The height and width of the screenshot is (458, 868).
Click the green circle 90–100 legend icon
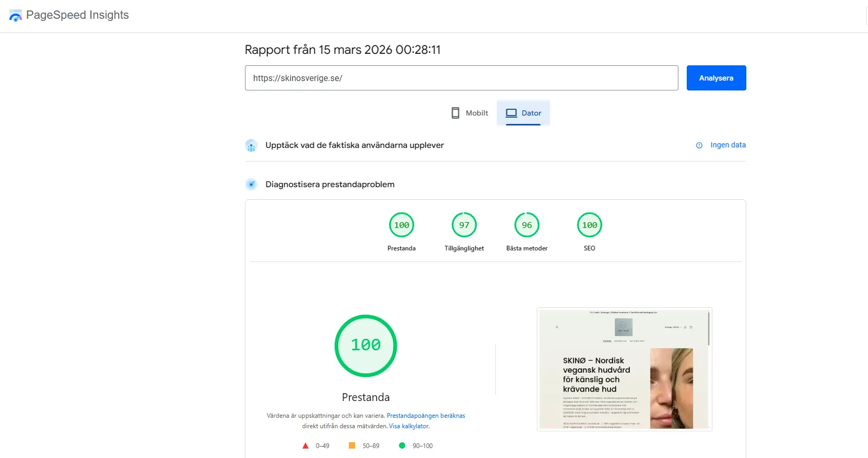pyautogui.click(x=402, y=445)
